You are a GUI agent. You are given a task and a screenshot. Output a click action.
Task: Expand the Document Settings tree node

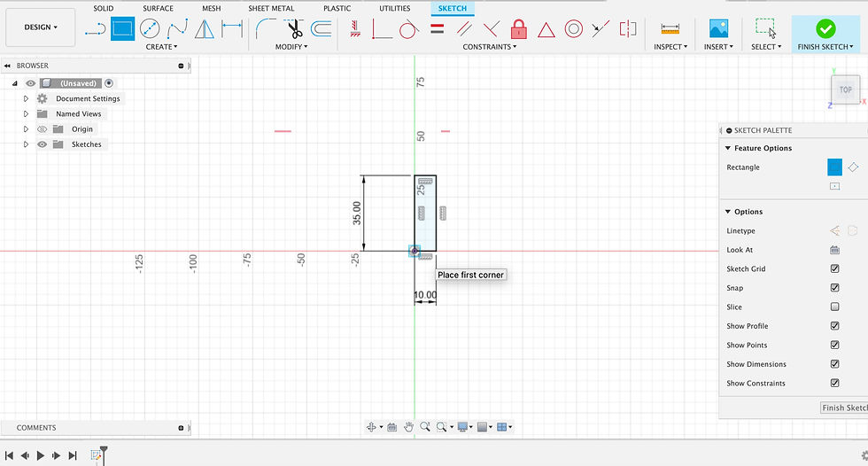(26, 98)
